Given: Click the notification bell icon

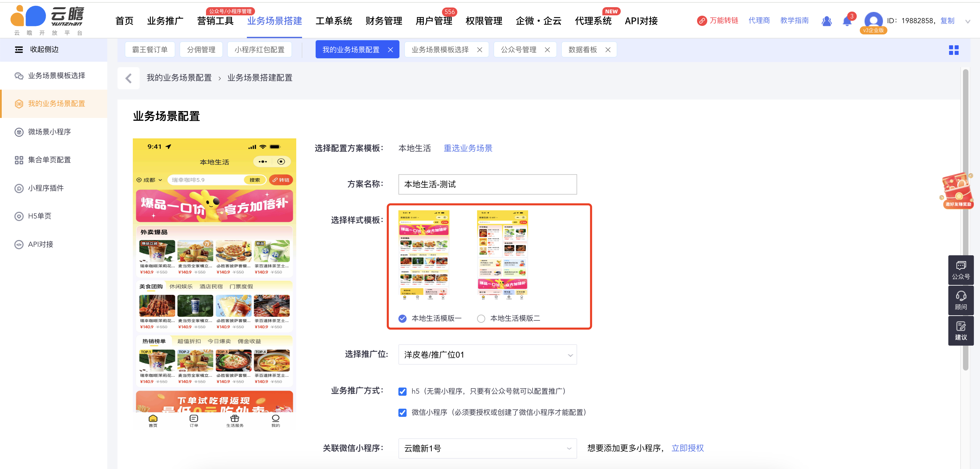Looking at the screenshot, I should tap(847, 21).
